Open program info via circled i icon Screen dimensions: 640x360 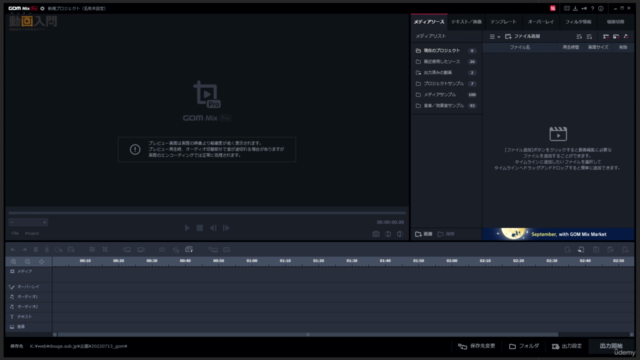point(601,8)
